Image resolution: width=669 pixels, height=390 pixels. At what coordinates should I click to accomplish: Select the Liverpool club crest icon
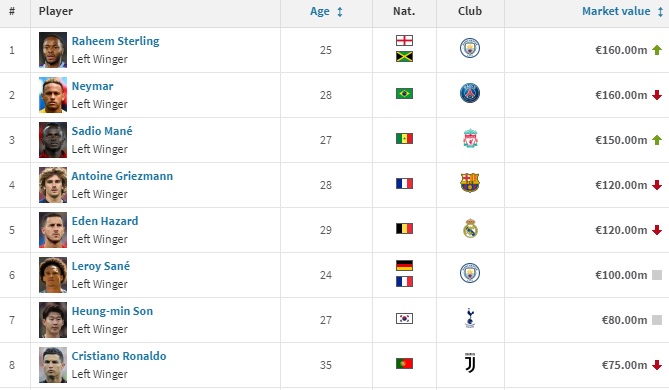pyautogui.click(x=470, y=138)
